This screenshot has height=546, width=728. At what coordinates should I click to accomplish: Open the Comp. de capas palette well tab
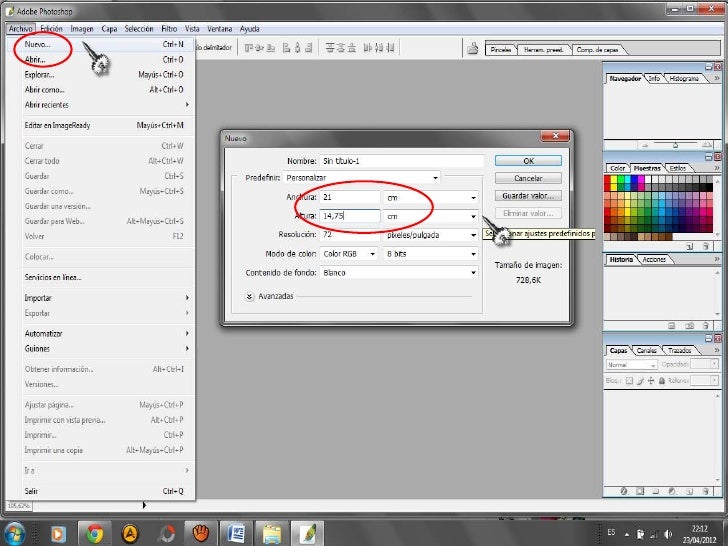(x=597, y=50)
